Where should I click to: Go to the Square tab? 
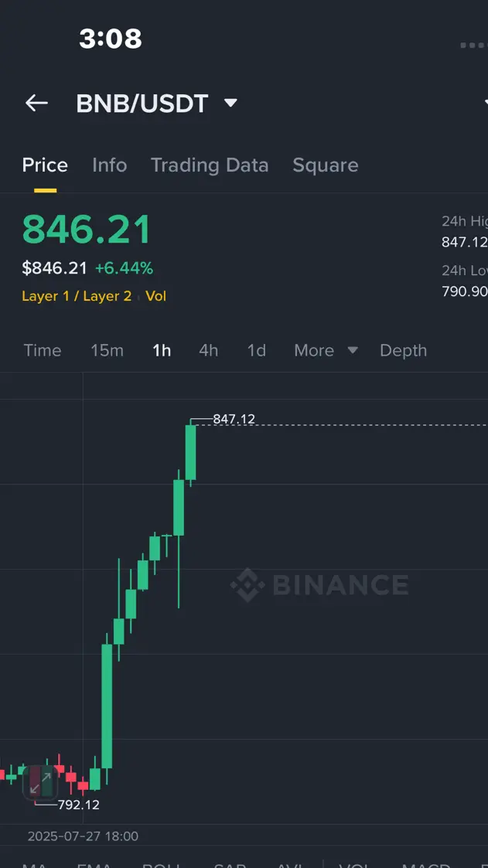click(x=325, y=165)
